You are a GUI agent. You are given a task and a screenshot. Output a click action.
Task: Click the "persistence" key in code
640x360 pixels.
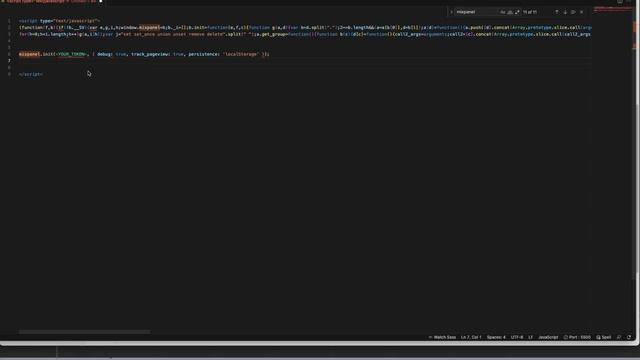coord(204,54)
